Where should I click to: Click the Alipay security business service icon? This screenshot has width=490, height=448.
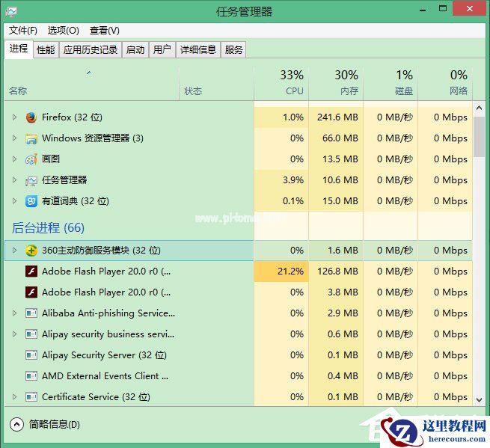click(31, 334)
